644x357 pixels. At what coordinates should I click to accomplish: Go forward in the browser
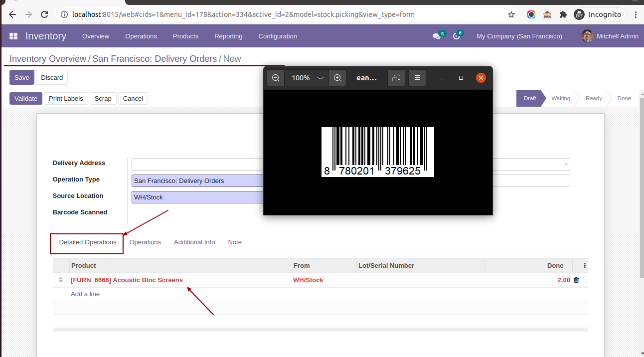[x=28, y=14]
